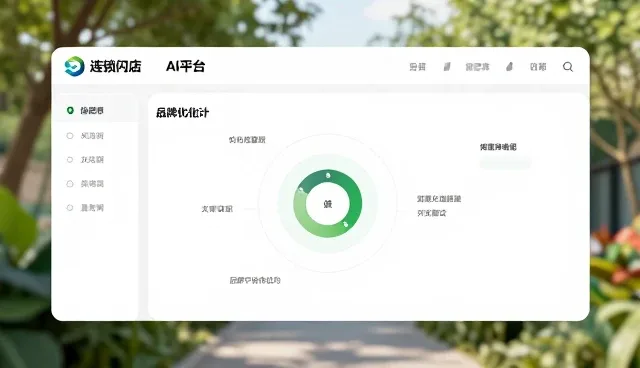Click the green-blue swirl logo icon

(x=74, y=66)
